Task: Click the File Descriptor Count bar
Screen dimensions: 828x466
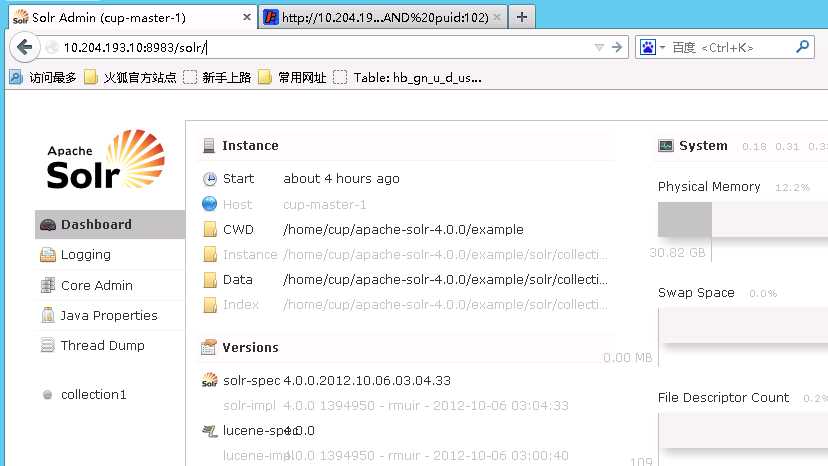Action: coord(742,430)
